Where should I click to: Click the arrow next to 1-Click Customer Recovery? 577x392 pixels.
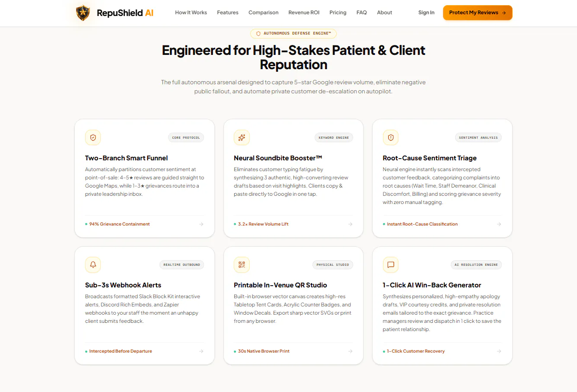pos(499,351)
